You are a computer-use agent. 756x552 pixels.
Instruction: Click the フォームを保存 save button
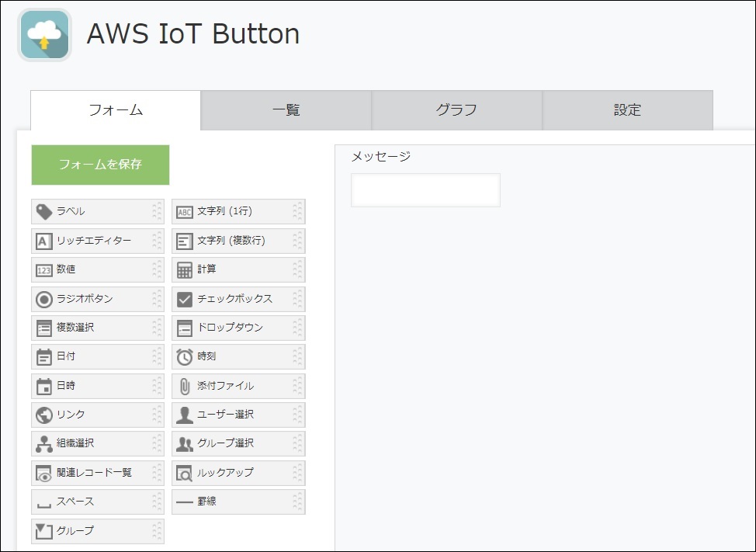point(99,165)
